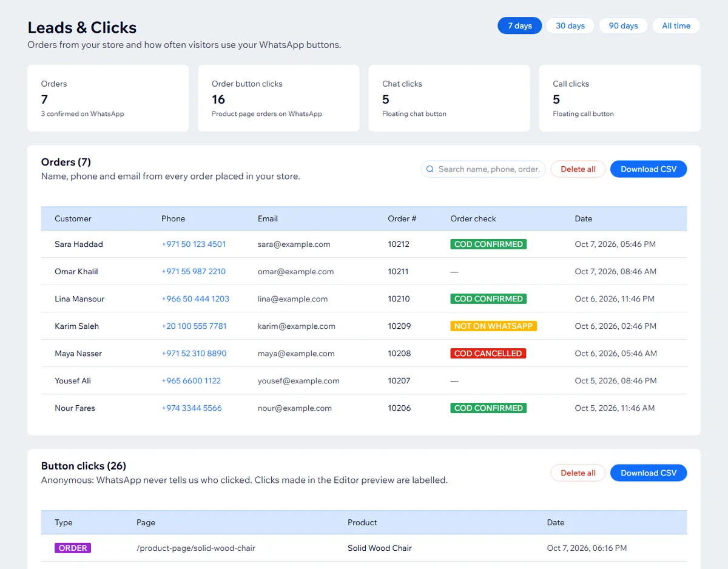Download CSV of Orders

tap(649, 169)
